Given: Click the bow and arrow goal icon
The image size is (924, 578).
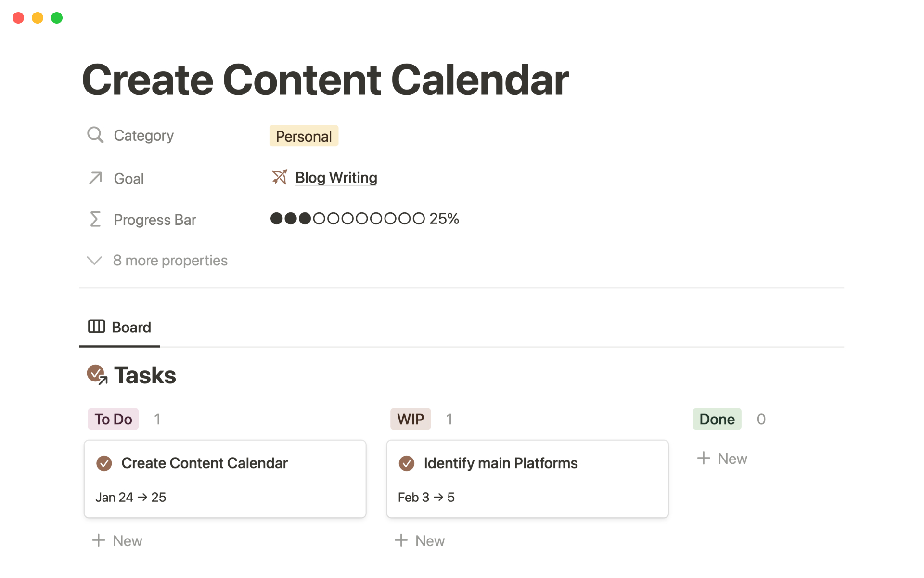Looking at the screenshot, I should 279,177.
